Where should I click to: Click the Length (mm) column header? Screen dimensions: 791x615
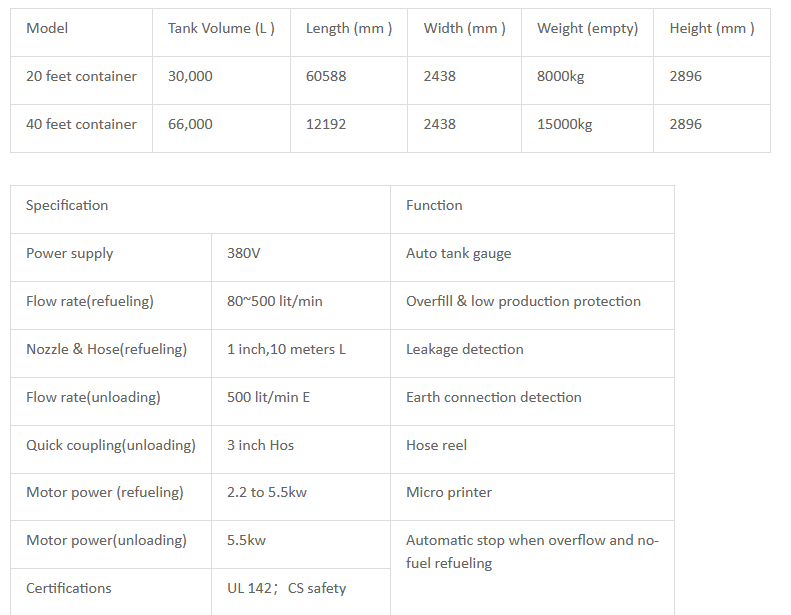coord(348,28)
